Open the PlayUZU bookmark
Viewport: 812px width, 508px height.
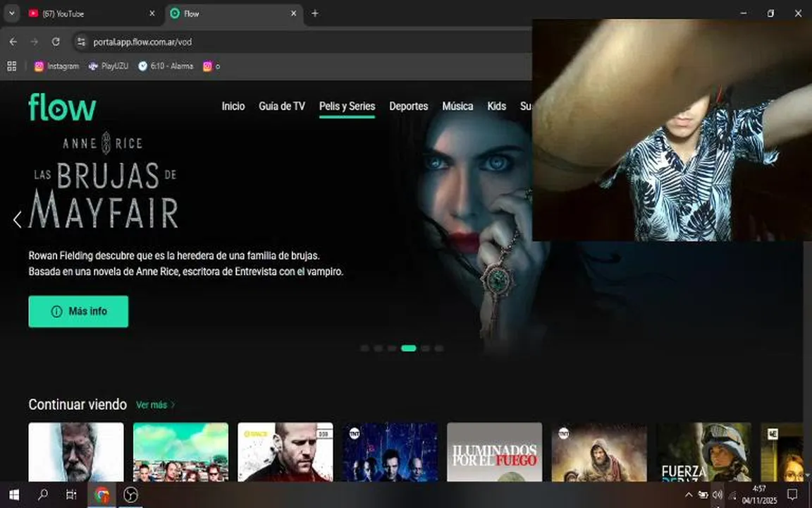(109, 66)
